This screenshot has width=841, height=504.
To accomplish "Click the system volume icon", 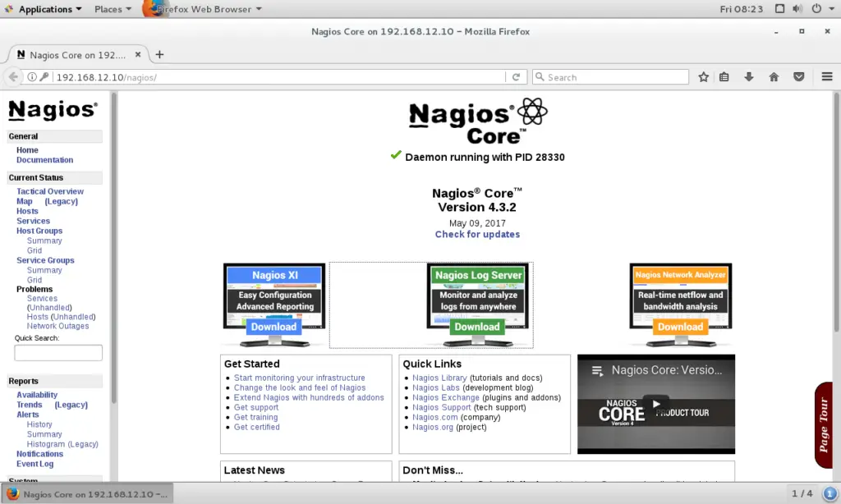I will [797, 8].
